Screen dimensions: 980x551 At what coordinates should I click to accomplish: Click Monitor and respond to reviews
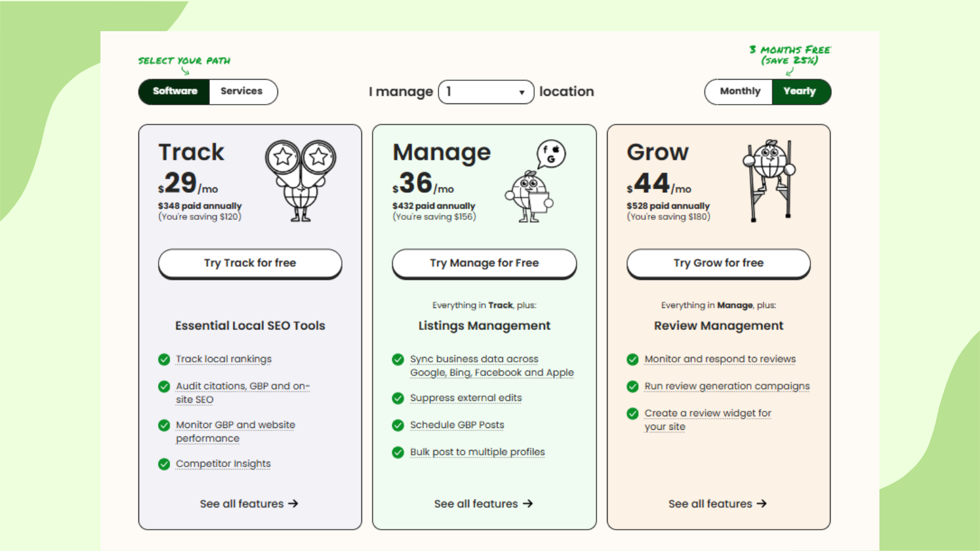coord(720,359)
